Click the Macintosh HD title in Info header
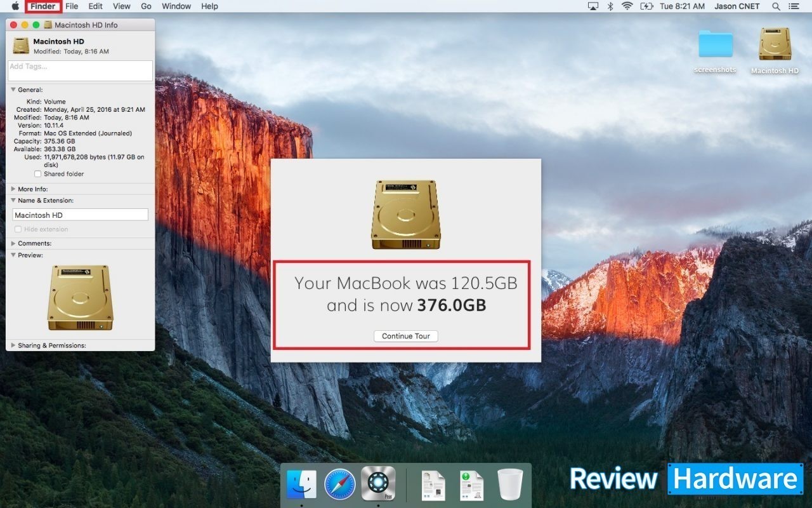Screen dimensions: 812x508 (58, 41)
